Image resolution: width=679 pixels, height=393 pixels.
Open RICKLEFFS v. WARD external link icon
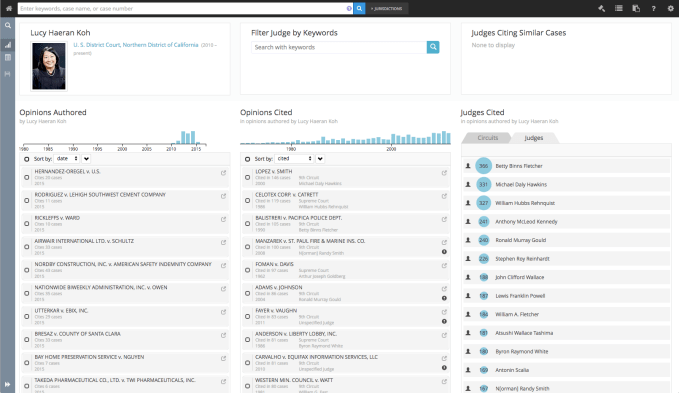click(223, 219)
